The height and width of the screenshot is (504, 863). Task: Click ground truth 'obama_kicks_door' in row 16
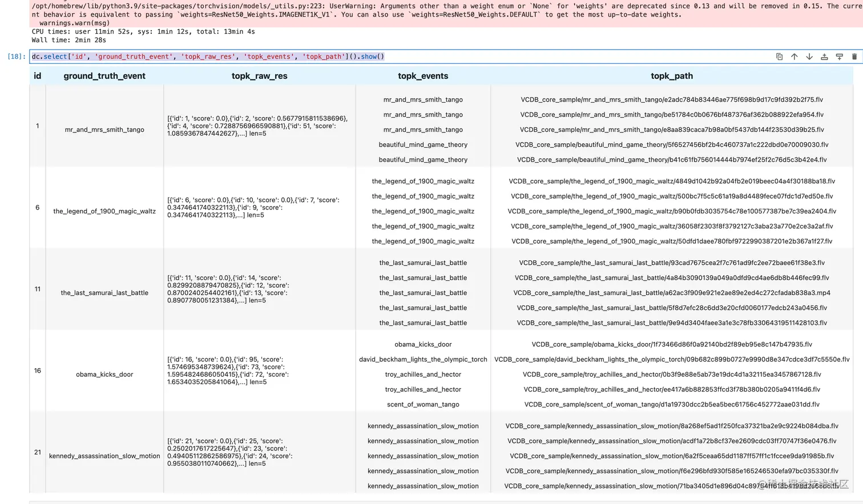click(x=104, y=374)
